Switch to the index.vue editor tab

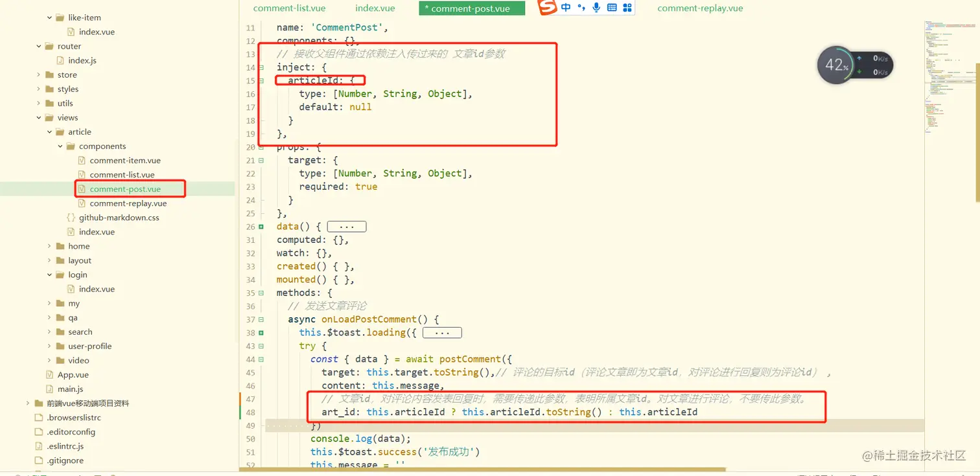pos(375,8)
